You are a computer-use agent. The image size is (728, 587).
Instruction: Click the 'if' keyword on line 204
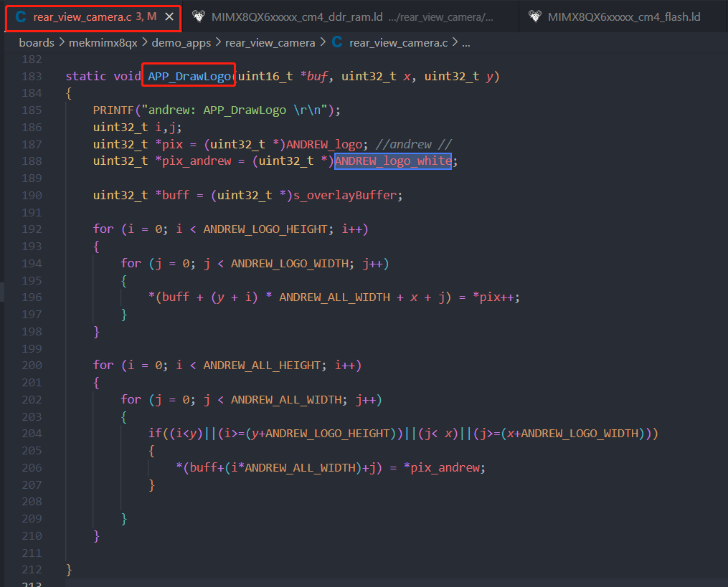tap(155, 434)
